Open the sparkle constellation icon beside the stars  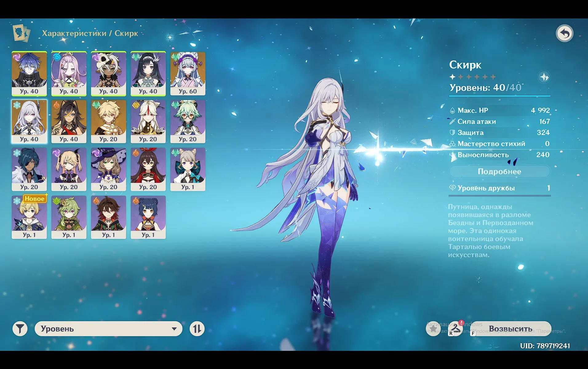point(544,77)
